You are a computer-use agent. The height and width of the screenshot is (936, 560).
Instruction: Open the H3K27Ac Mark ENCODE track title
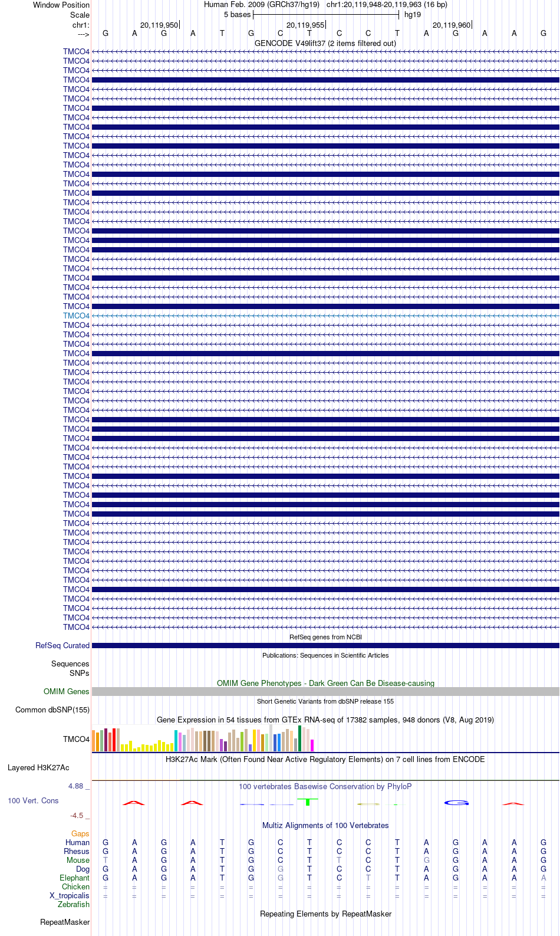[x=325, y=759]
